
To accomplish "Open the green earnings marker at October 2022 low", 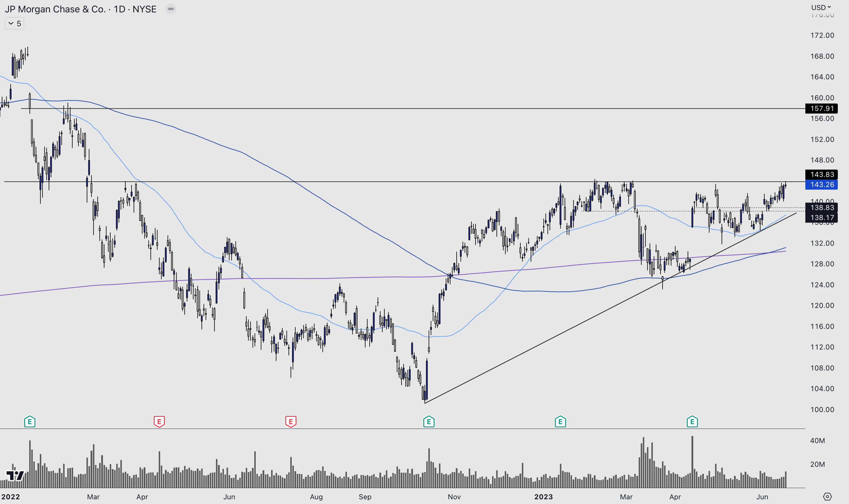I will [429, 421].
